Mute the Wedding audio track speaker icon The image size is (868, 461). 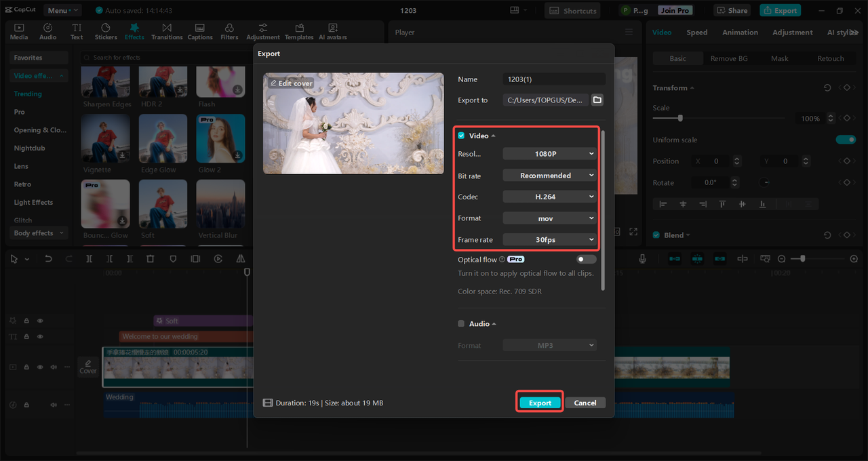(54, 405)
